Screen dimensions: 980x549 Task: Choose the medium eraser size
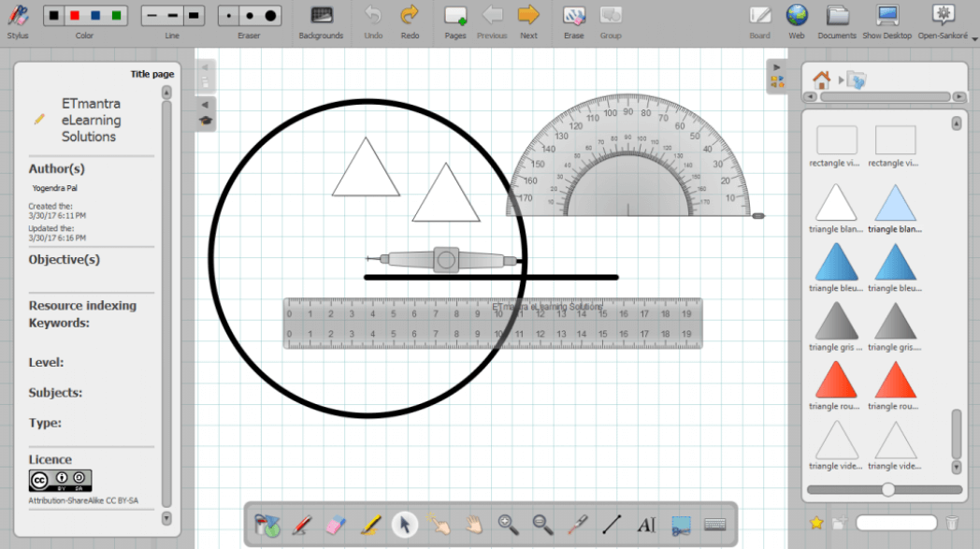coord(250,16)
